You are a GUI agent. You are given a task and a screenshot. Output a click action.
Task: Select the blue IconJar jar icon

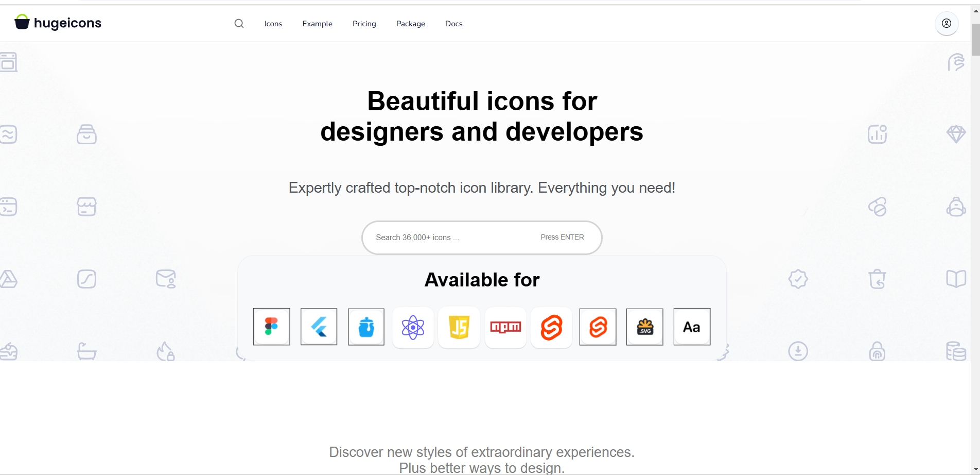[366, 327]
